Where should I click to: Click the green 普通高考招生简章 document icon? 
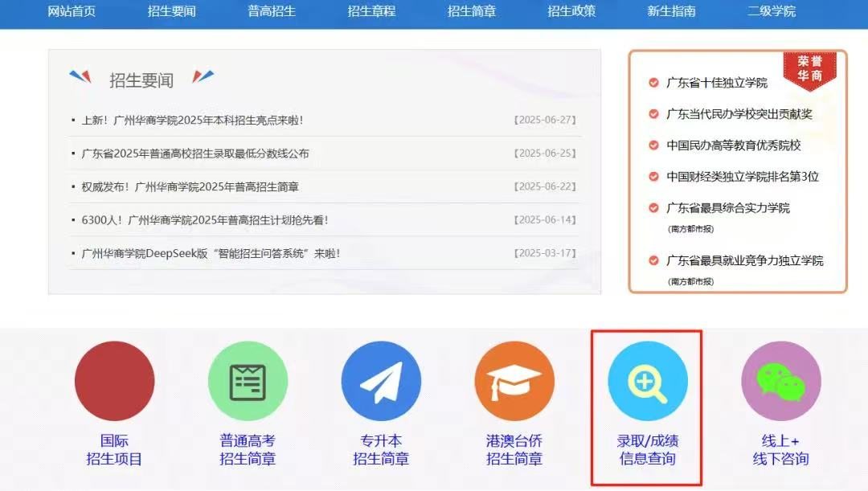click(248, 380)
